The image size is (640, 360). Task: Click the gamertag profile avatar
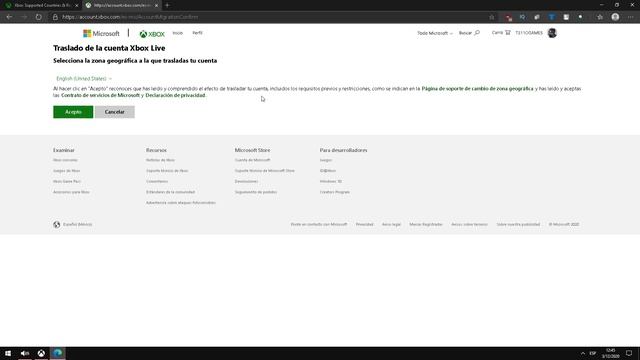(552, 33)
